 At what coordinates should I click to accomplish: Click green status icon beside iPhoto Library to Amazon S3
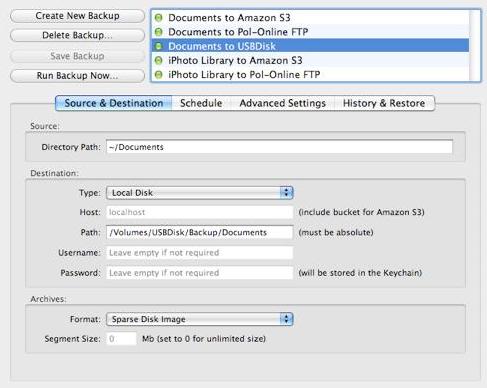point(159,60)
